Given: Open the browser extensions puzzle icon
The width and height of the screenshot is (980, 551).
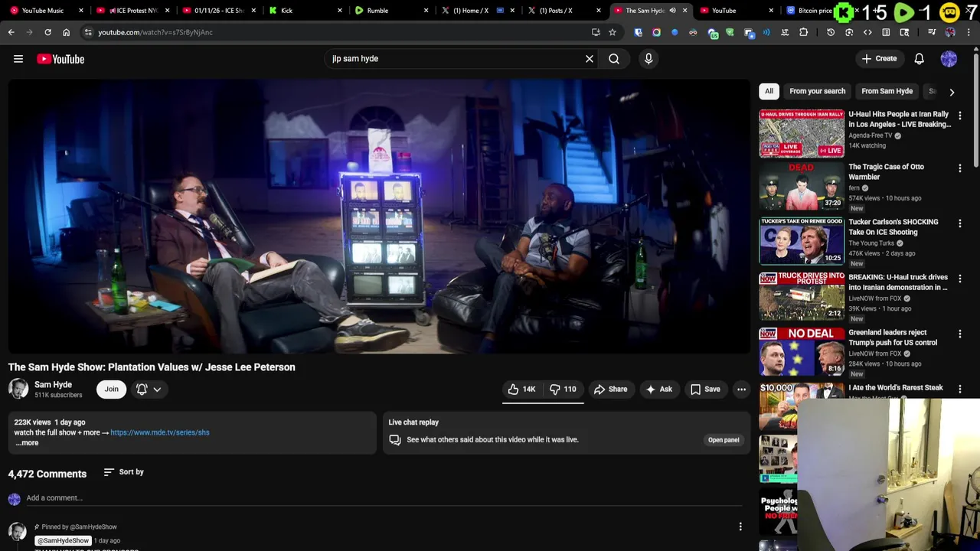Looking at the screenshot, I should pyautogui.click(x=803, y=32).
